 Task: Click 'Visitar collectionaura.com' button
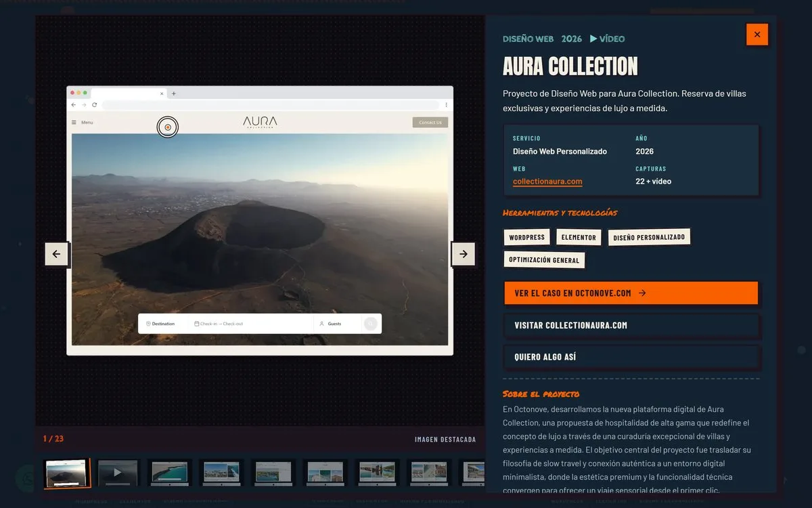coord(631,325)
